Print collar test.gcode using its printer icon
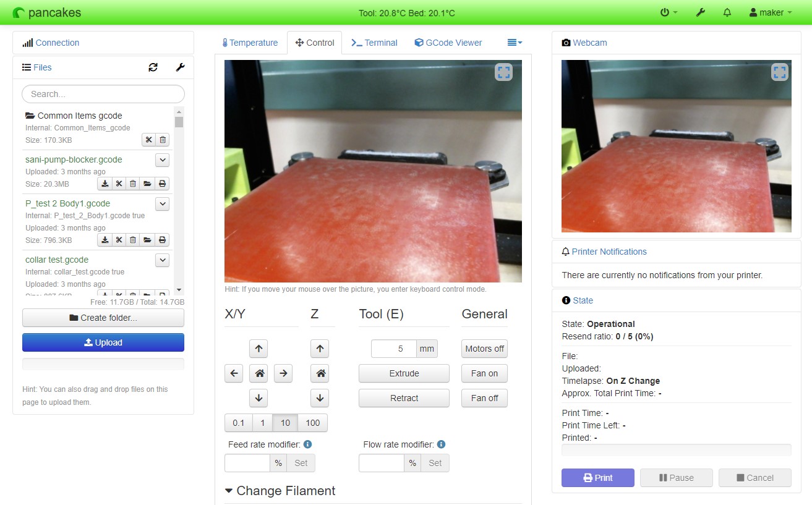 pyautogui.click(x=162, y=296)
